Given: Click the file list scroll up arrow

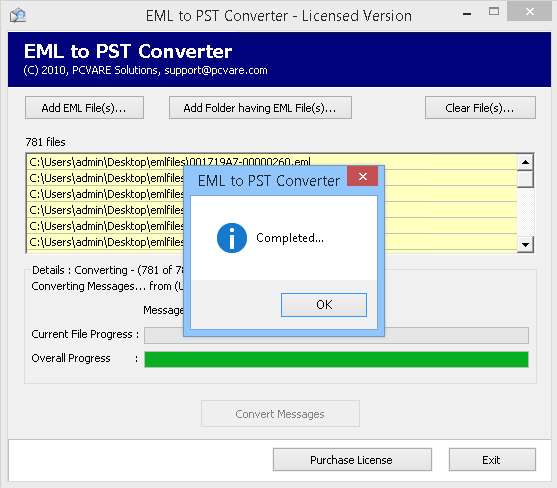Looking at the screenshot, I should [x=525, y=162].
